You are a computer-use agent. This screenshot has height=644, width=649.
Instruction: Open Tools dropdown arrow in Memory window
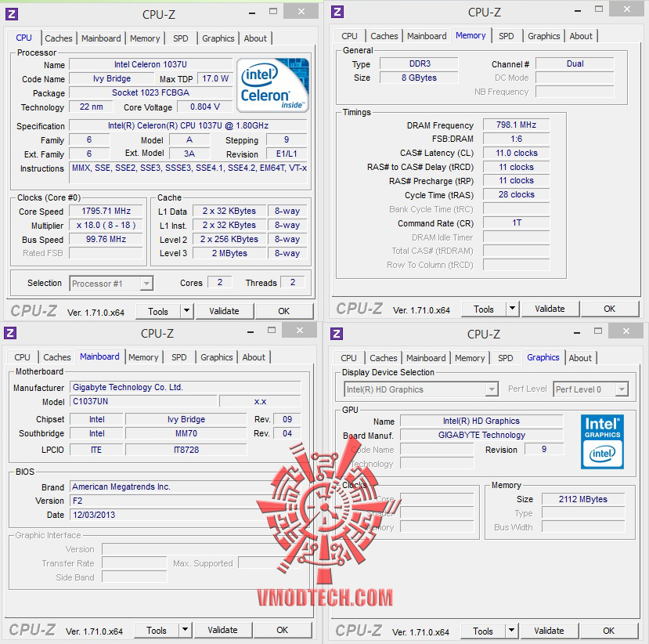[513, 309]
